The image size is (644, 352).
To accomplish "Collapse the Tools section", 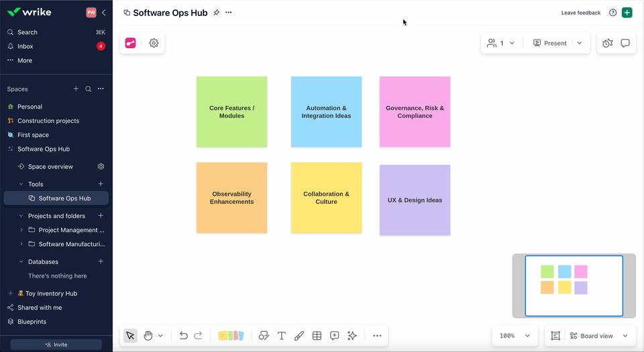I will tap(21, 184).
